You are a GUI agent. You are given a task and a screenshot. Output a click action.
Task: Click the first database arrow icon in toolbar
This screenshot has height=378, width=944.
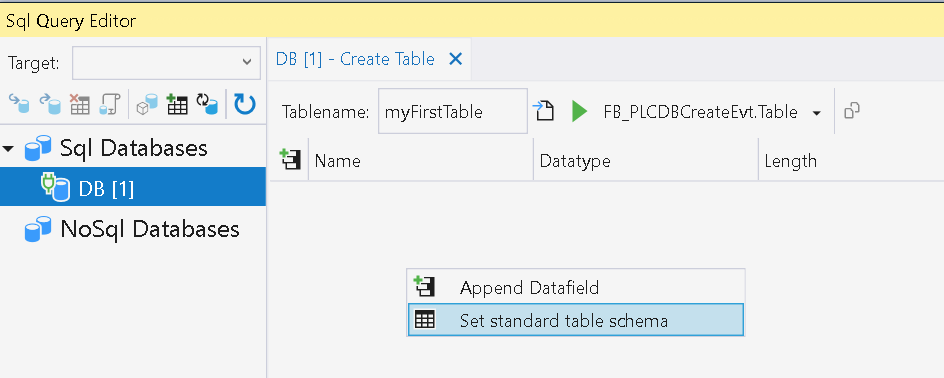18,104
